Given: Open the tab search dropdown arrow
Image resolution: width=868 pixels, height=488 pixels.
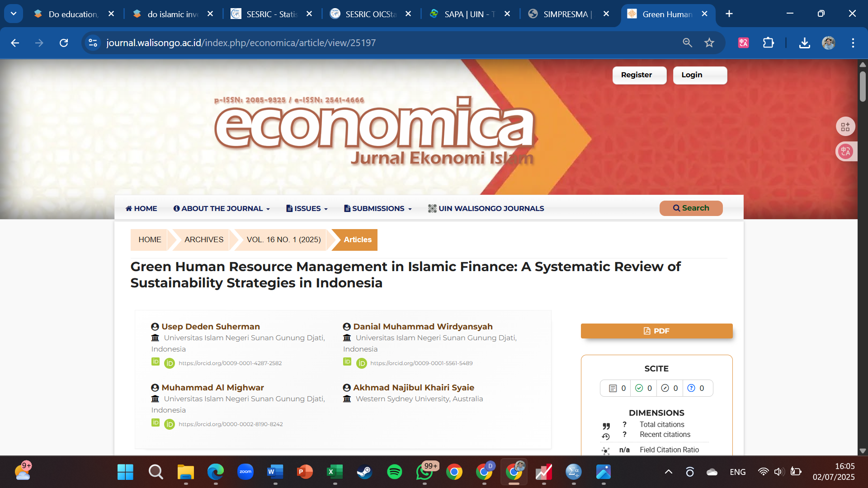Looking at the screenshot, I should click(x=14, y=14).
